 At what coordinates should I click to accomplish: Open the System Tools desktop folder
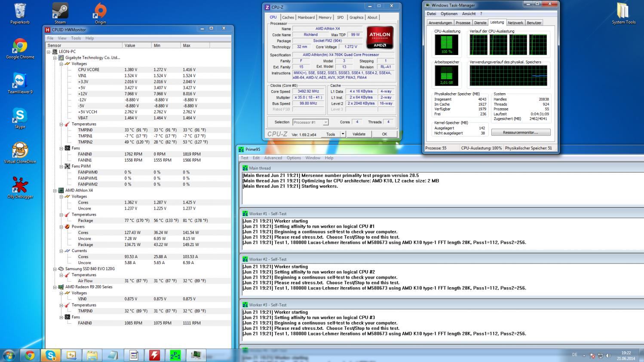[623, 13]
